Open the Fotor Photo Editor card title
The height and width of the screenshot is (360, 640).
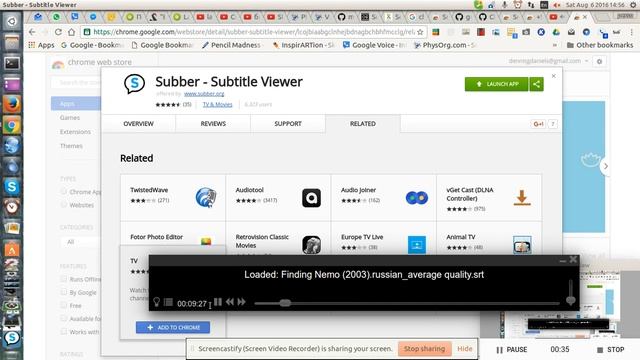pyautogui.click(x=156, y=237)
